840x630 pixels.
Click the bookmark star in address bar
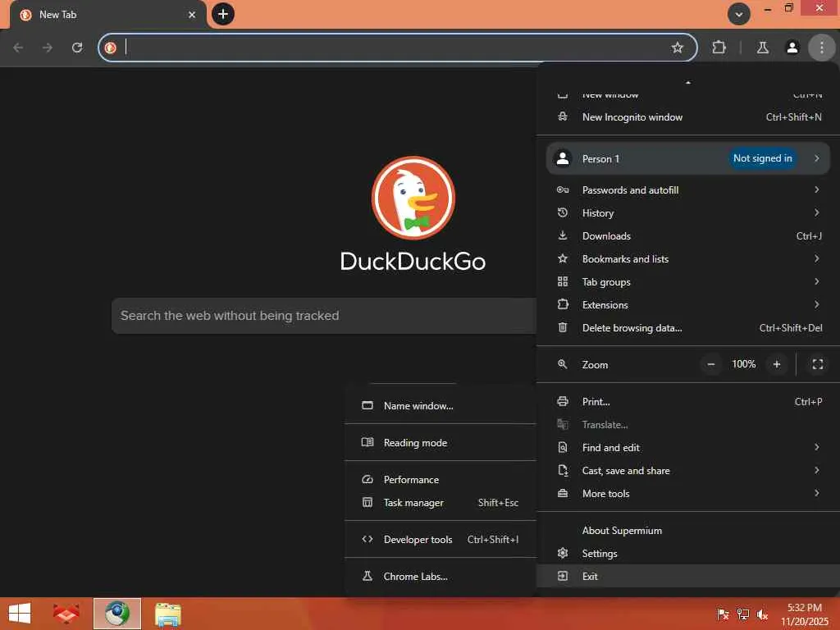pyautogui.click(x=677, y=48)
